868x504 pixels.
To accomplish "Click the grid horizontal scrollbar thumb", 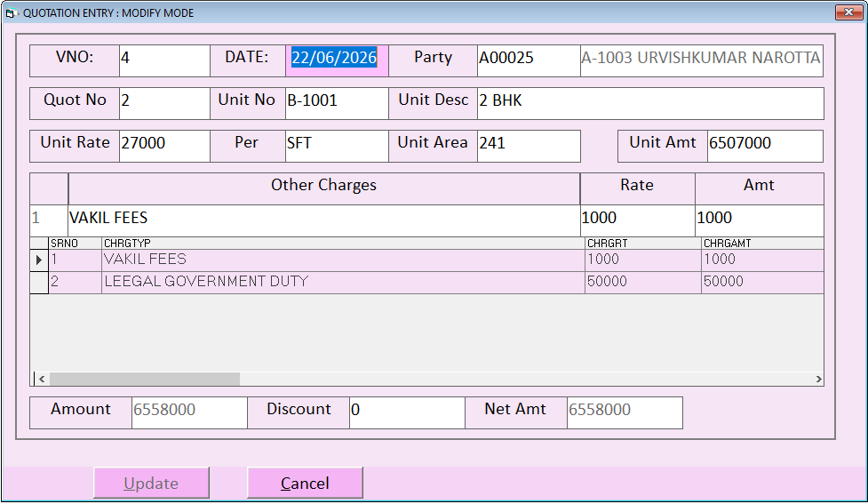I will click(145, 379).
